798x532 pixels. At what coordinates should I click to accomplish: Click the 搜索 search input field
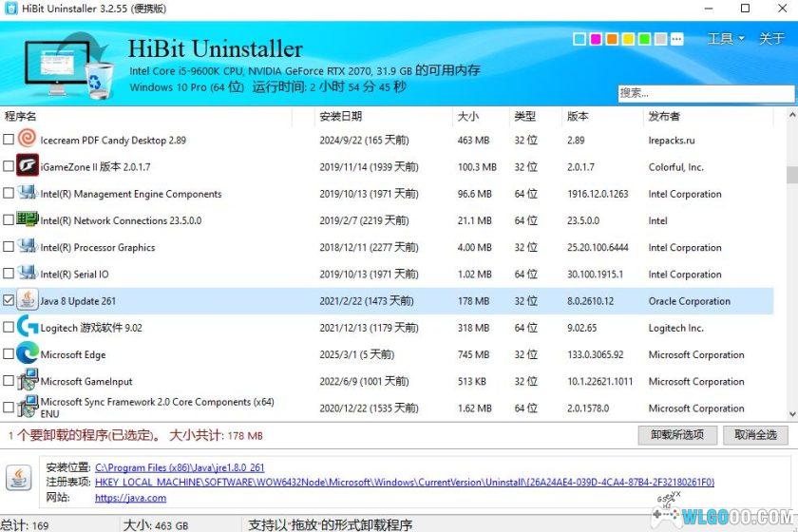click(707, 93)
